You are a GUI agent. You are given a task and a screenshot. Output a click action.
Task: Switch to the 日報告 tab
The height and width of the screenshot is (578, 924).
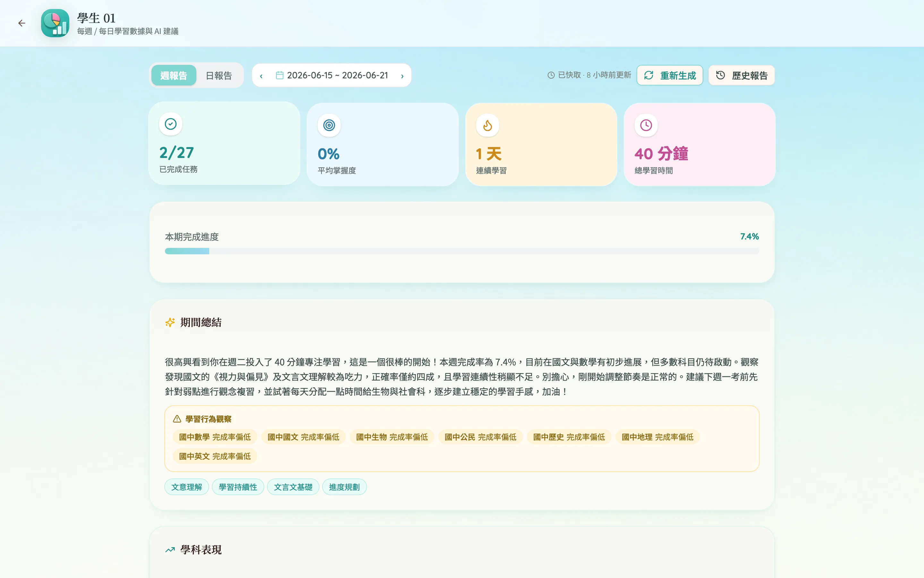219,75
